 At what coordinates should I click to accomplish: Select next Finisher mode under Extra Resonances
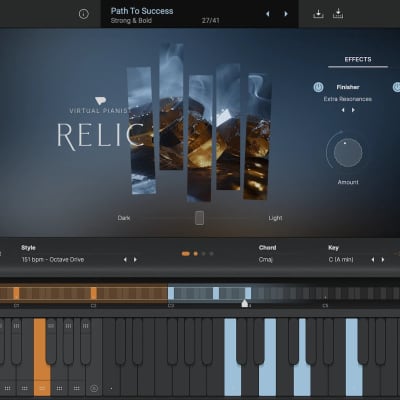353,110
